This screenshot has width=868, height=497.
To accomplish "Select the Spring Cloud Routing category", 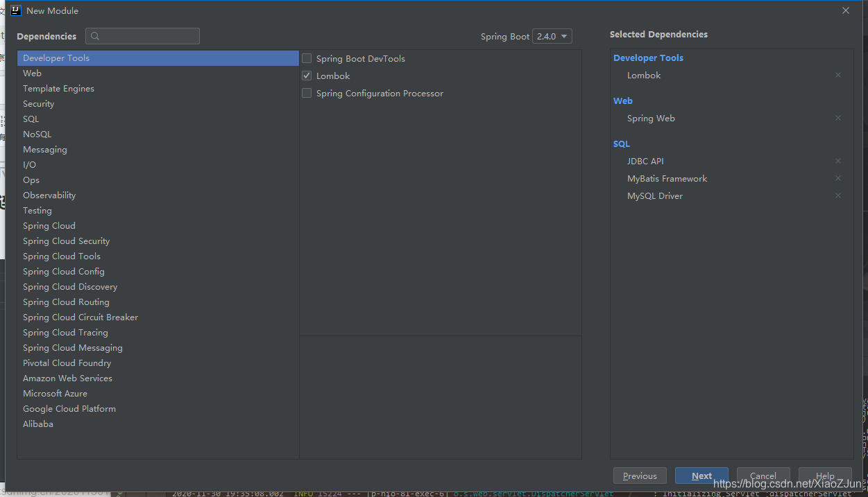I will (x=158, y=302).
